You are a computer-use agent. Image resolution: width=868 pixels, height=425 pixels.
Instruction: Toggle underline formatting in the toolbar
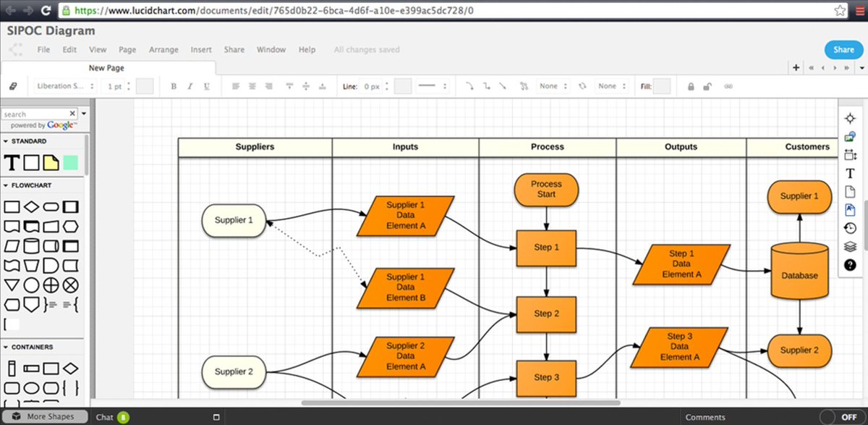(208, 86)
